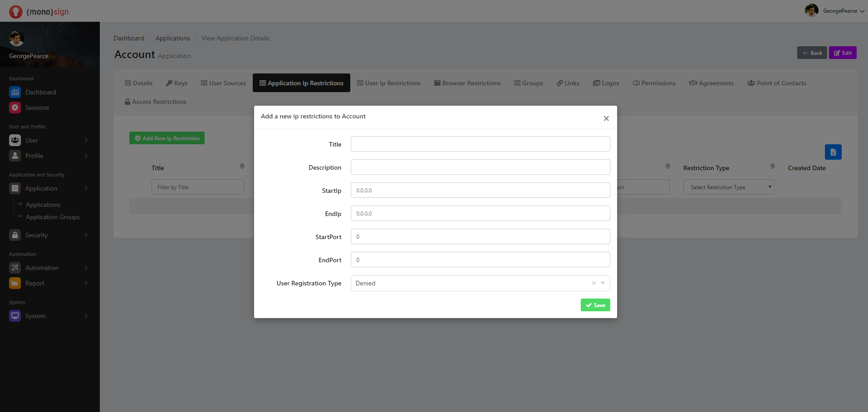Click the purple Edit button

(x=843, y=53)
